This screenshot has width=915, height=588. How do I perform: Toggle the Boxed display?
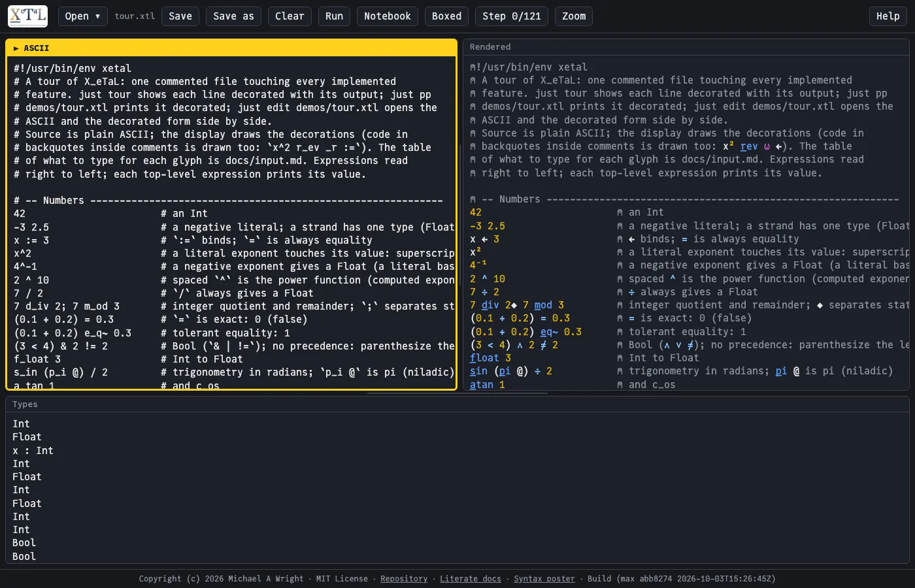click(x=446, y=16)
